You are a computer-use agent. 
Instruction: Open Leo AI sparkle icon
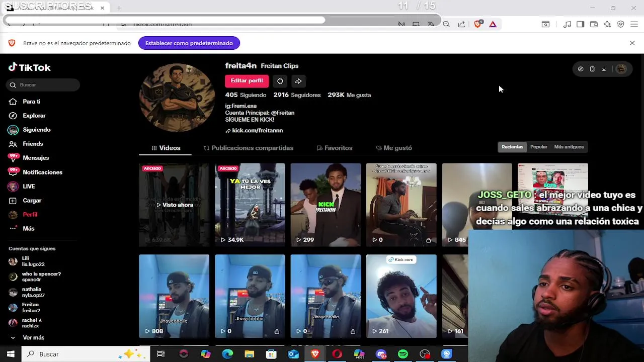(x=607, y=24)
